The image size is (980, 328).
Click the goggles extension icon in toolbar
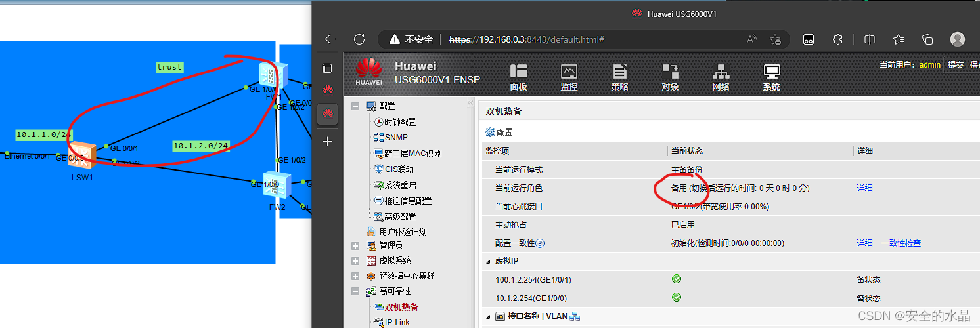[809, 39]
